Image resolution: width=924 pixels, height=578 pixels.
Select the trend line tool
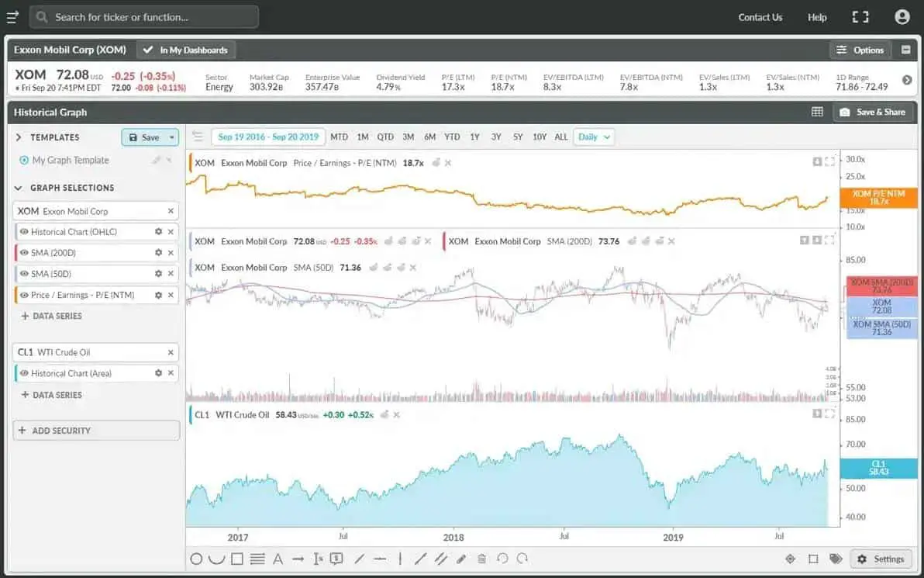(360, 559)
